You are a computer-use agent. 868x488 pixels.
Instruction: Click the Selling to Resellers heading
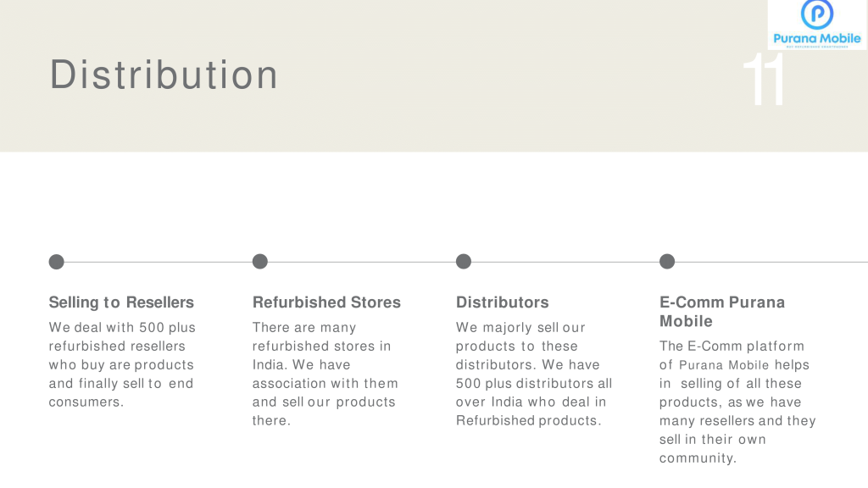121,302
